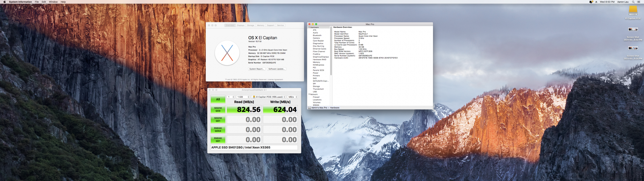Screen dimensions: 644x181
Task: Select Diagnostics in the sidebar
Action: 318,43
